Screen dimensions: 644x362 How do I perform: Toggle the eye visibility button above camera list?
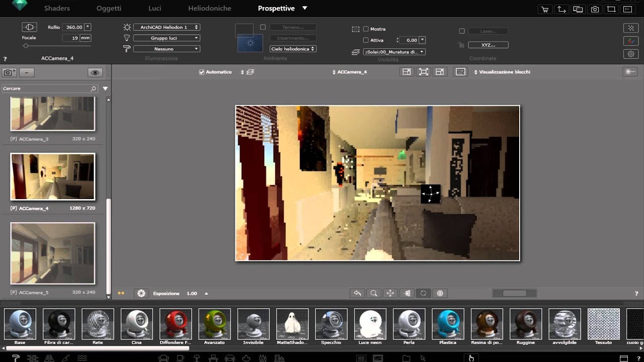click(95, 72)
